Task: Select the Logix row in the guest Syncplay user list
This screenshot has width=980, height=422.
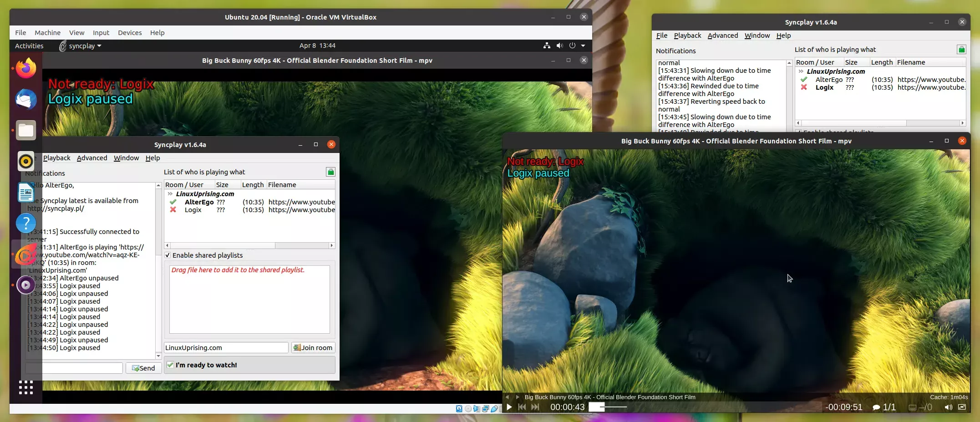Action: click(249, 210)
